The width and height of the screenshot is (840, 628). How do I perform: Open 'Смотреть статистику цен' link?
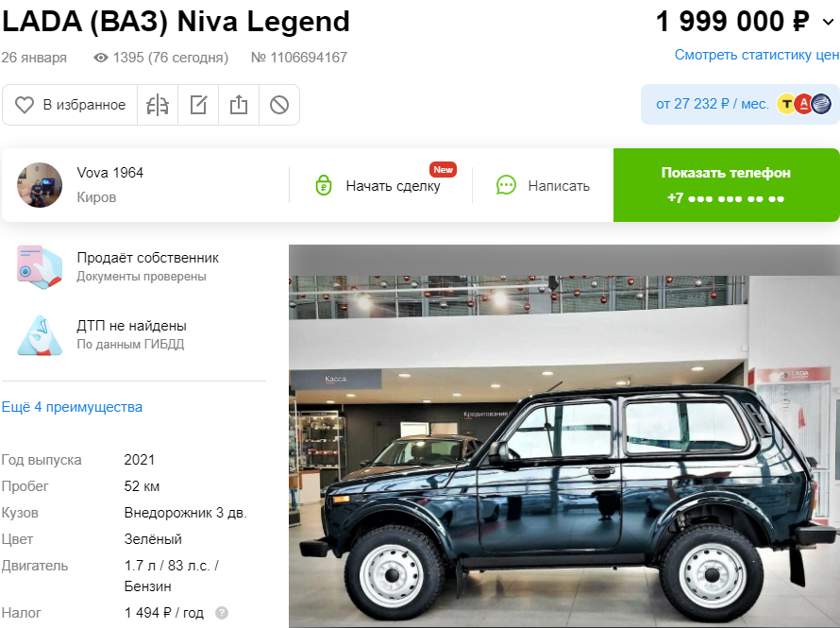pos(756,55)
